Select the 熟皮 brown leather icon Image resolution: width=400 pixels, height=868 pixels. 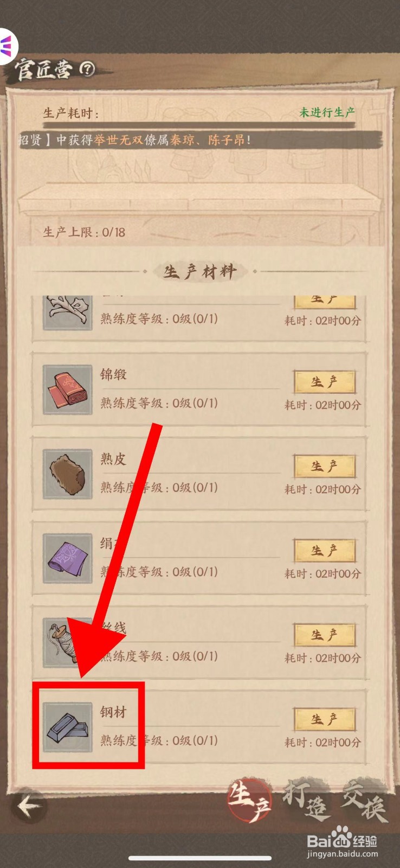tap(67, 474)
